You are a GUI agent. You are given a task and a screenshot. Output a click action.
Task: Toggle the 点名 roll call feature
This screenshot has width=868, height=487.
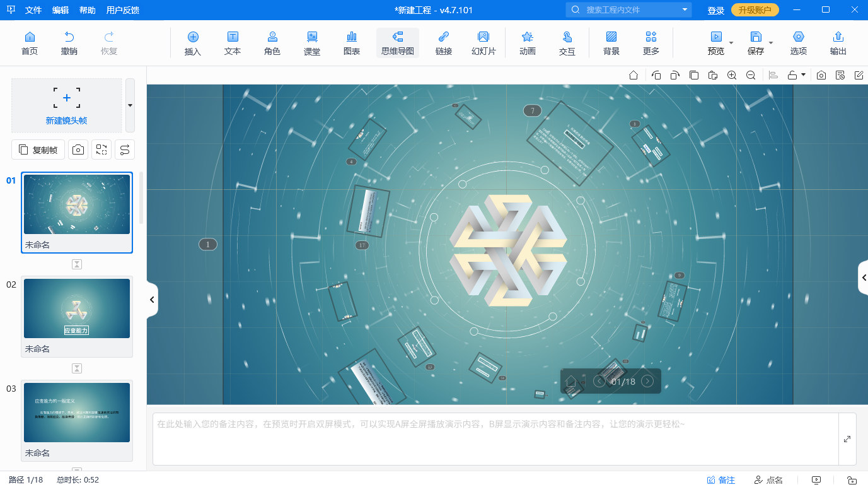[x=768, y=480]
